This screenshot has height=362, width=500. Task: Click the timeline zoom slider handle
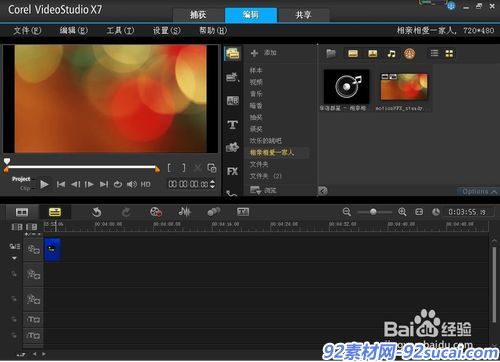pyautogui.click(x=373, y=212)
